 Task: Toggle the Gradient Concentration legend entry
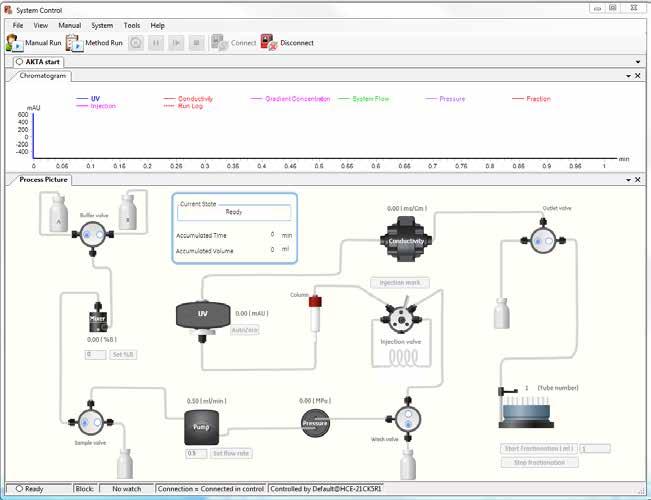click(x=290, y=99)
